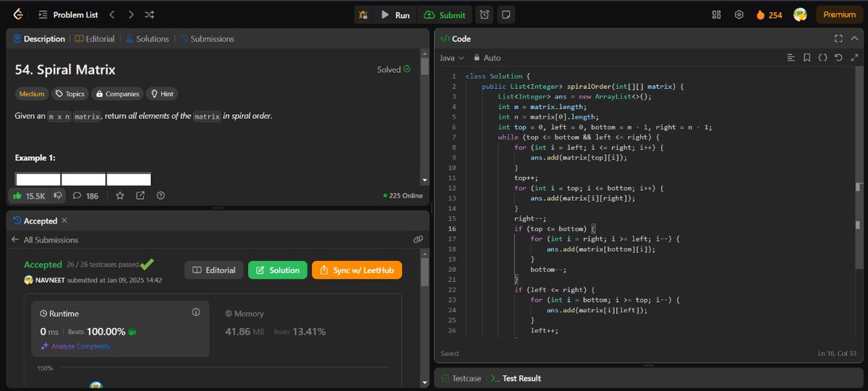
Task: Like the problem with thumbs-up
Action: tap(29, 195)
